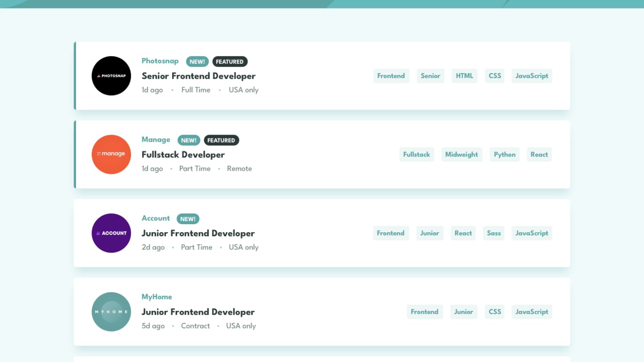Click the purple Account company logo

(x=111, y=233)
